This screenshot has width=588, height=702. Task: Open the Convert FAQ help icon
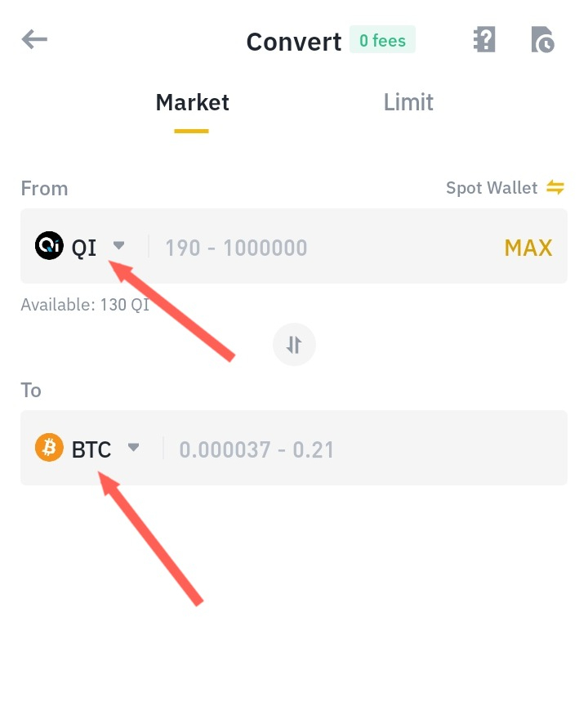click(483, 38)
